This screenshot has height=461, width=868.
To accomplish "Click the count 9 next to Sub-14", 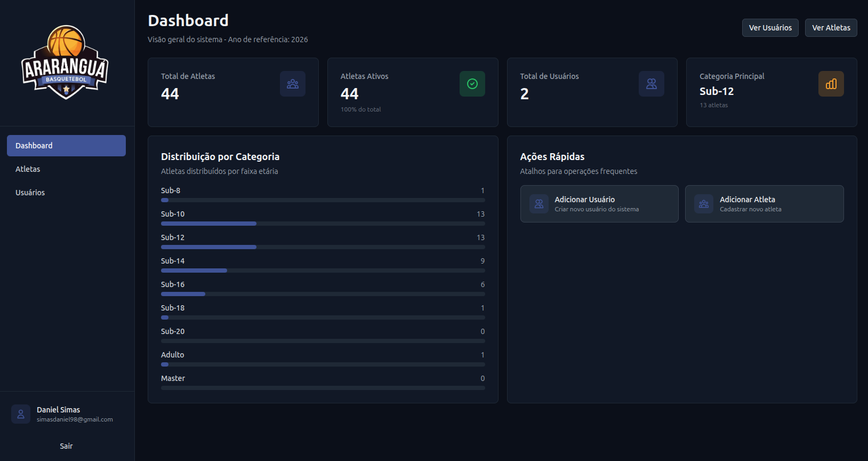I will (x=483, y=261).
